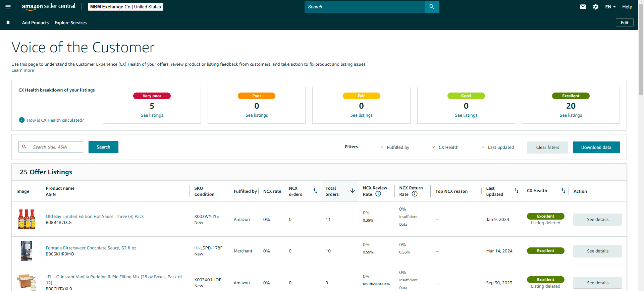Image resolution: width=644 pixels, height=291 pixels.
Task: Expand the Fulfilled by filter
Action: coord(395,147)
